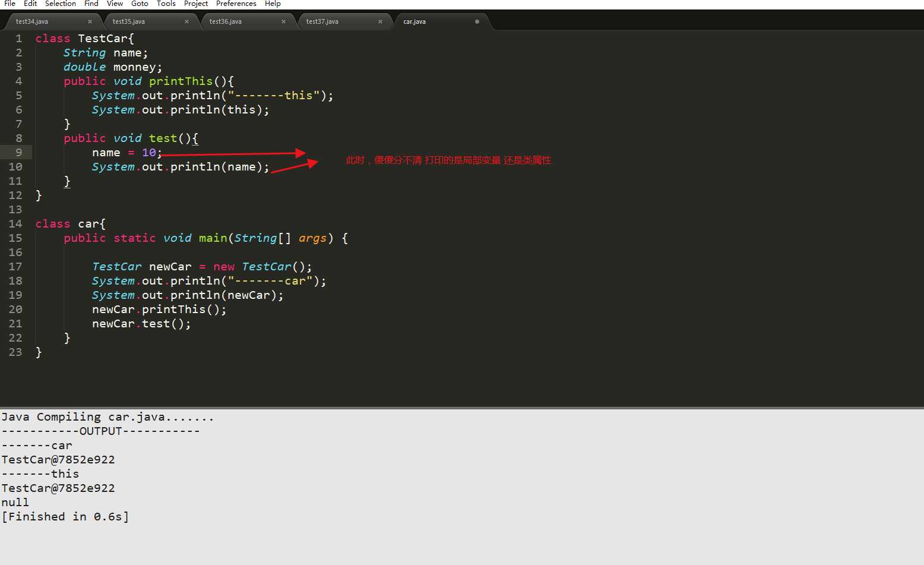Click the OUTPUT separator line in console

click(x=100, y=431)
